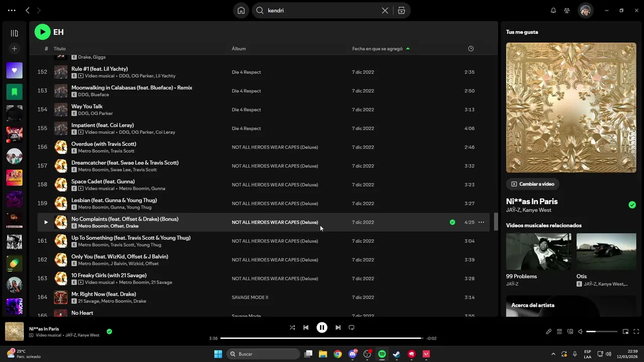Enter full screen mode icon

tap(636, 332)
